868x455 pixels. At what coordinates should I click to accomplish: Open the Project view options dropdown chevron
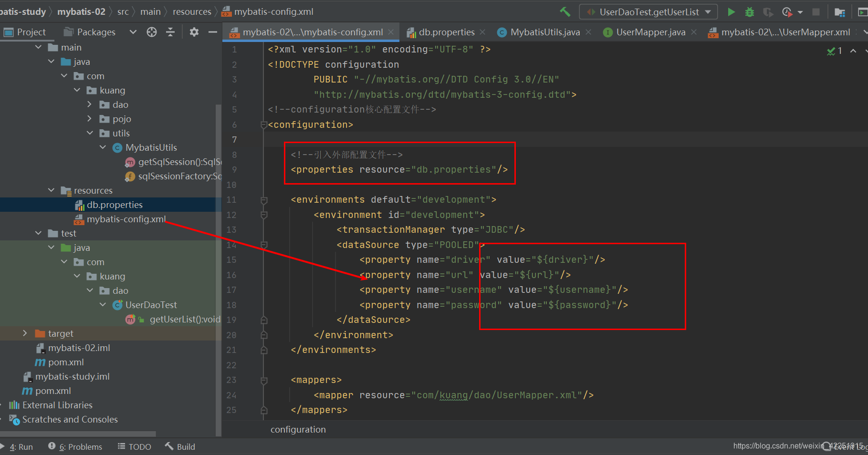133,32
